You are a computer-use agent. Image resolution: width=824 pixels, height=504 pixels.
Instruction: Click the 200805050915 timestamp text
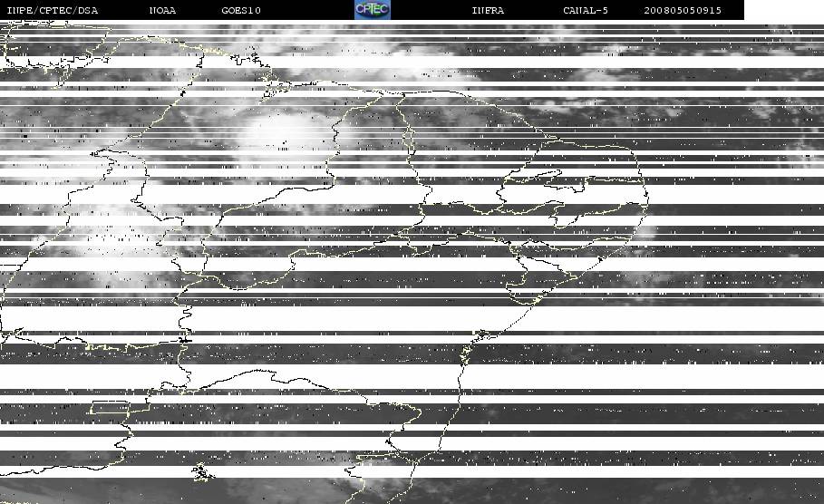click(683, 10)
